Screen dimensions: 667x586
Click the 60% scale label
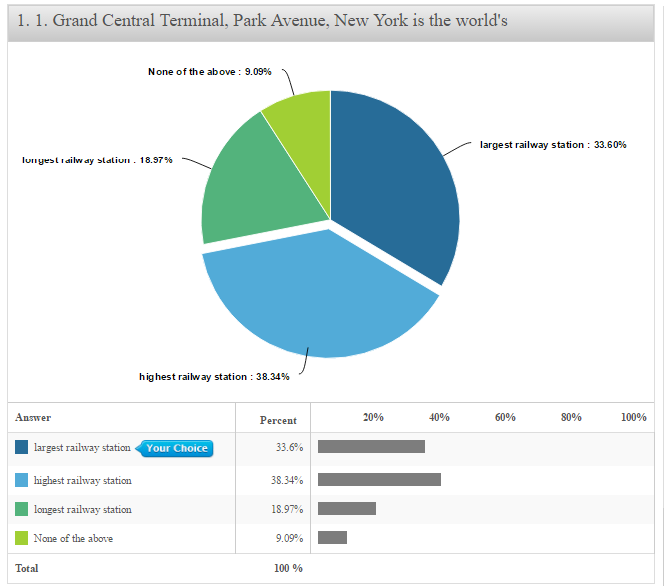(505, 417)
